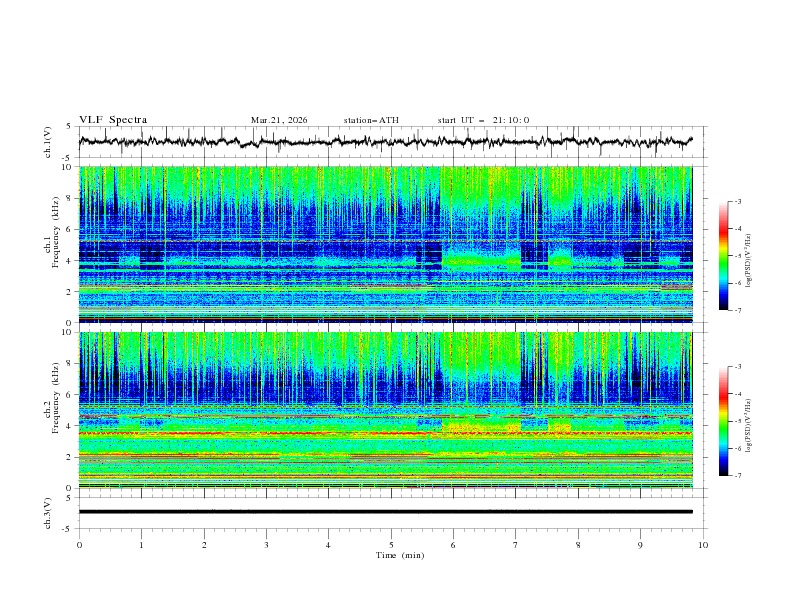Image resolution: width=792 pixels, height=612 pixels.
Task: Click the '-3' label on ch.1 colorbar
Action: [738, 201]
